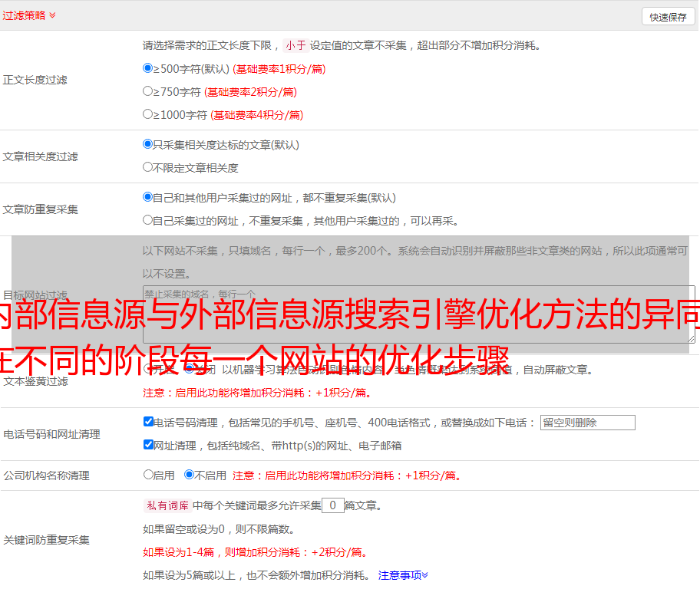Click the 文章防重复采集 label
Image resolution: width=700 pixels, height=589 pixels.
point(40,209)
